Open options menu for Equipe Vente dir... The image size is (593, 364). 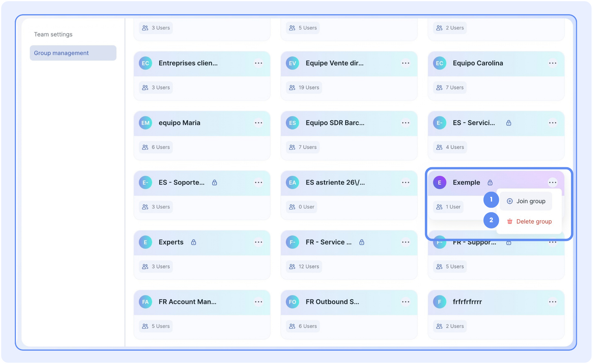pos(405,63)
